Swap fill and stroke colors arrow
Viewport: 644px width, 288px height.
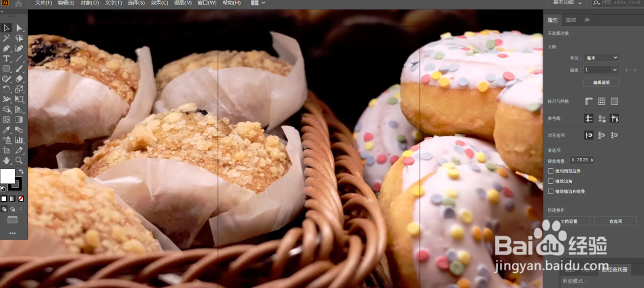21,172
